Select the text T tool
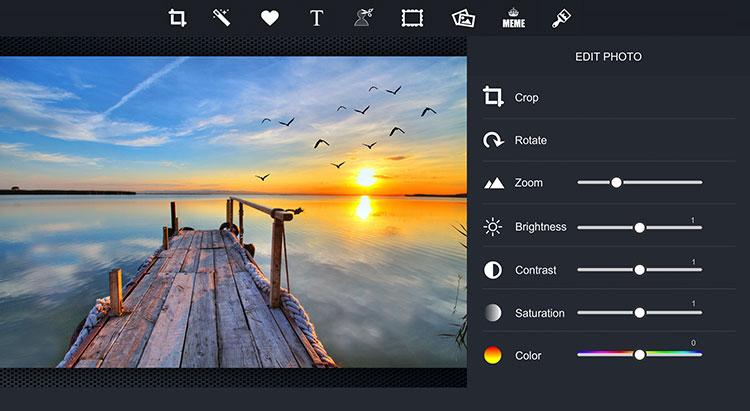Screen dimensions: 750x411 (316, 18)
